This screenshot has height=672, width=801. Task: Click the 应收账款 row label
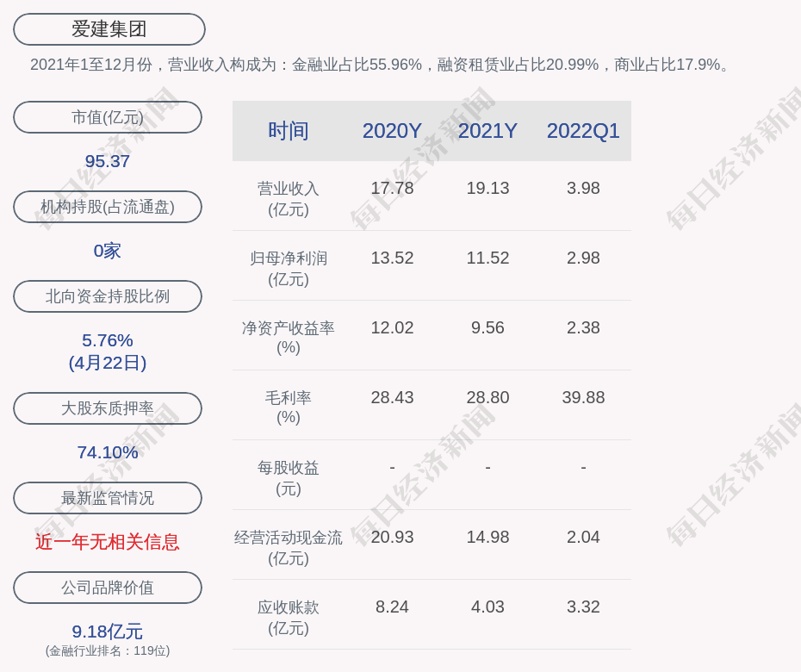pos(289,618)
